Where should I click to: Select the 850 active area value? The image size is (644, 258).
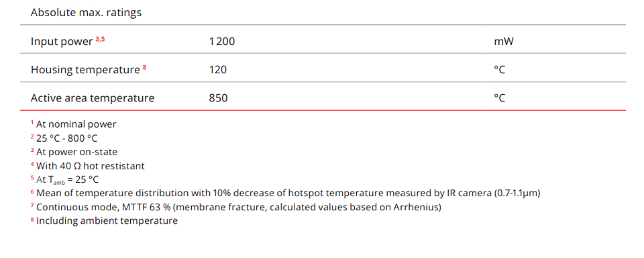tap(218, 98)
